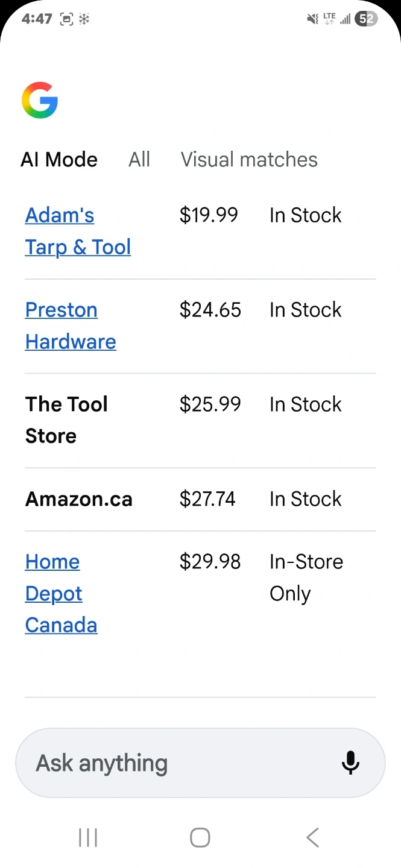Open the Adam's Tarp & Tool link
Viewport: 401px width, 868px height.
(x=78, y=231)
